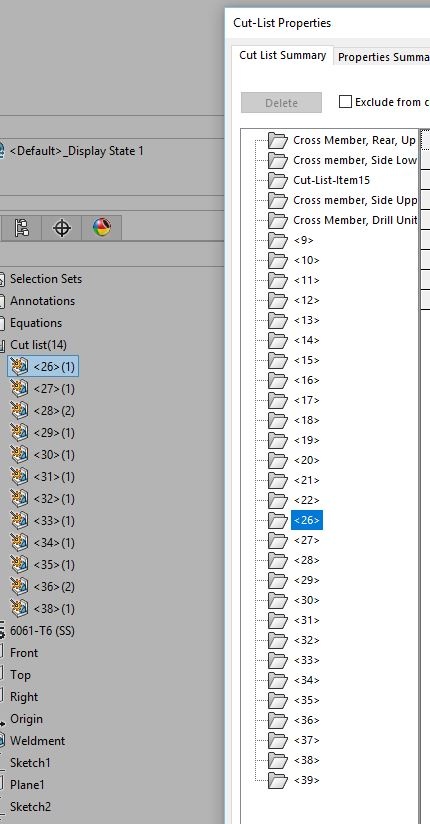
Task: Click folder icon next to <39>
Action: [x=278, y=780]
